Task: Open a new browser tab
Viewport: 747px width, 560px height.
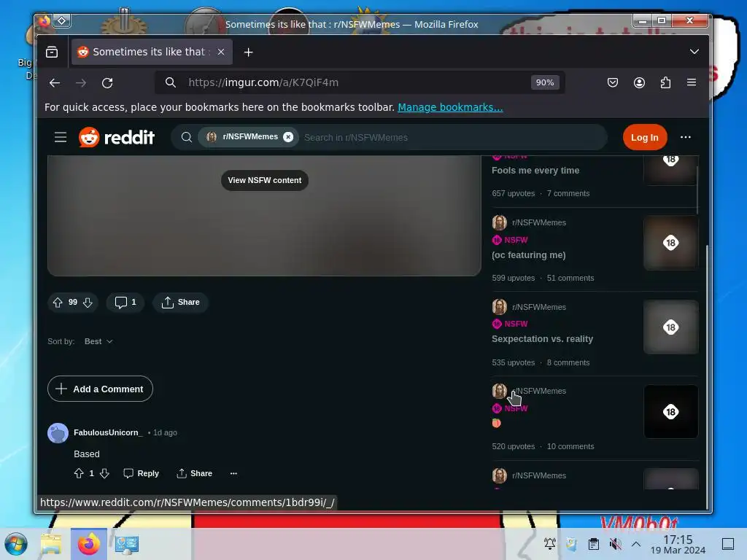Action: click(248, 52)
